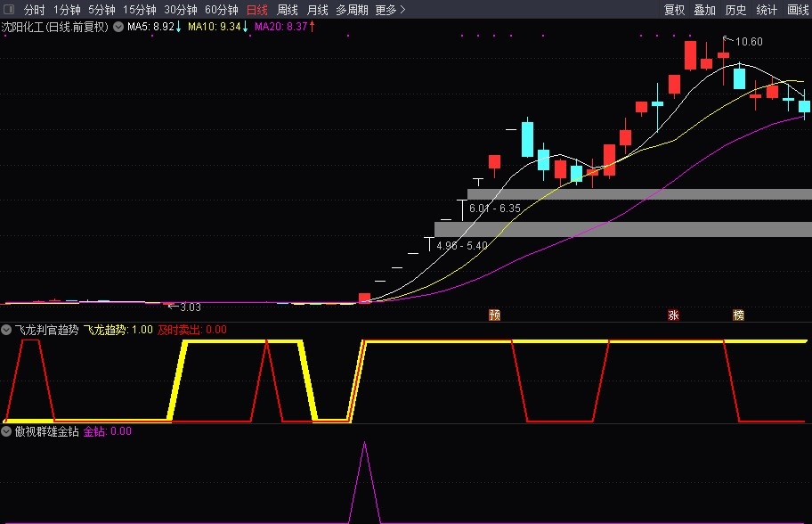Switch to 5分钟 chart period
This screenshot has width=812, height=524.
(x=101, y=10)
